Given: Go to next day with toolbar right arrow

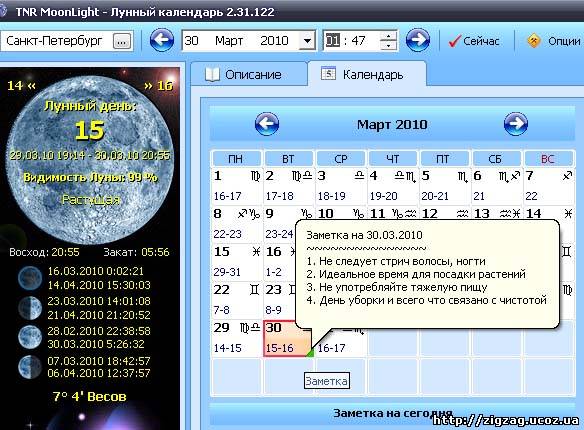Looking at the screenshot, I should pos(418,40).
